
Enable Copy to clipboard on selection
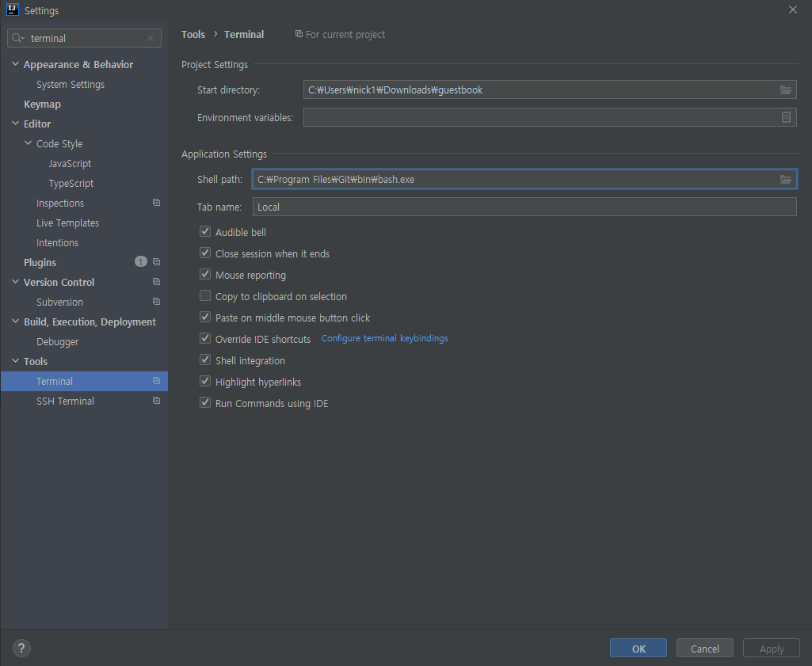205,296
